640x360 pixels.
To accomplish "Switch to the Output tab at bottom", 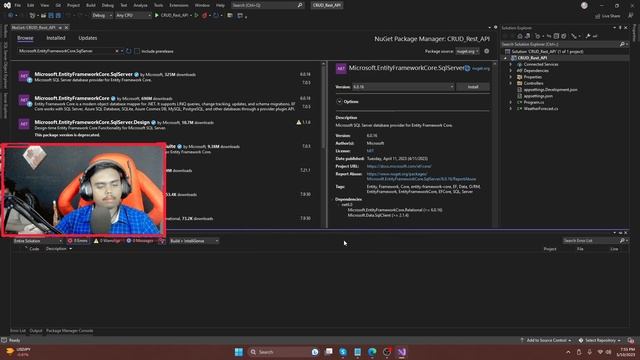I will point(36,331).
